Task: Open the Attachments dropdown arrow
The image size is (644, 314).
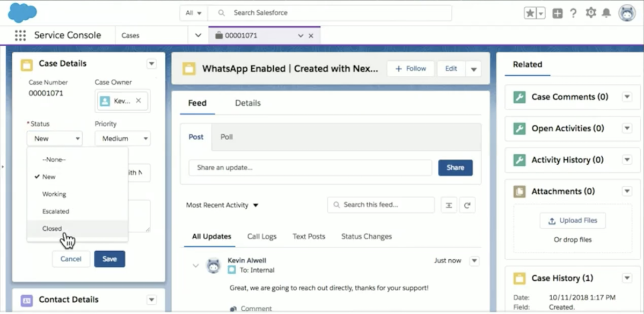Action: coord(627,192)
